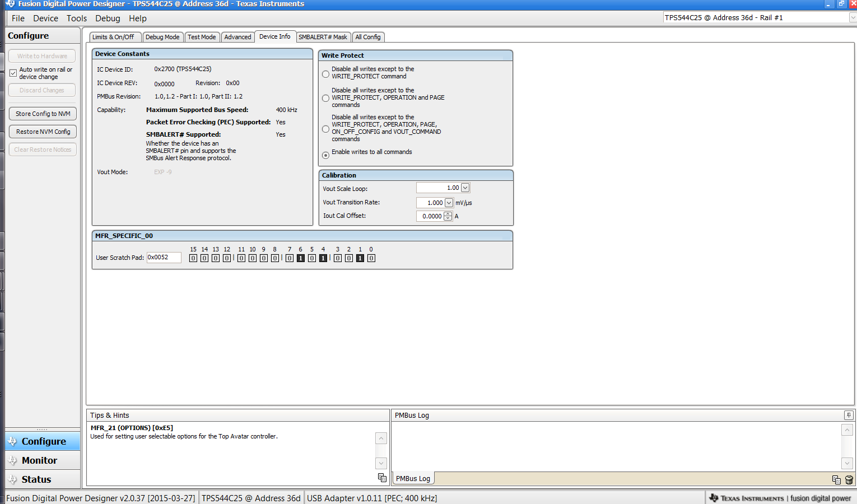This screenshot has height=504, width=857.
Task: Select Enable writes to all commands
Action: [x=325, y=155]
